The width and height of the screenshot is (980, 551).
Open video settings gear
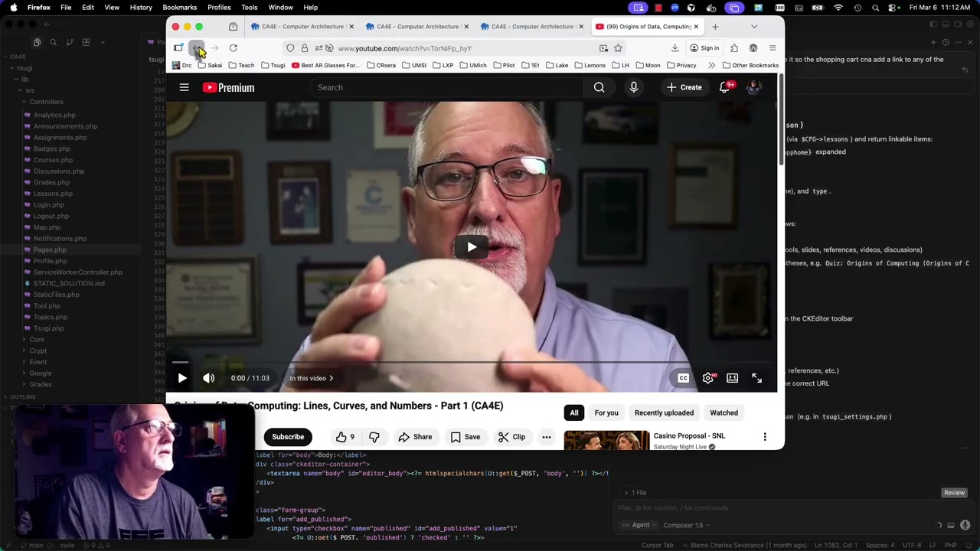(x=708, y=378)
